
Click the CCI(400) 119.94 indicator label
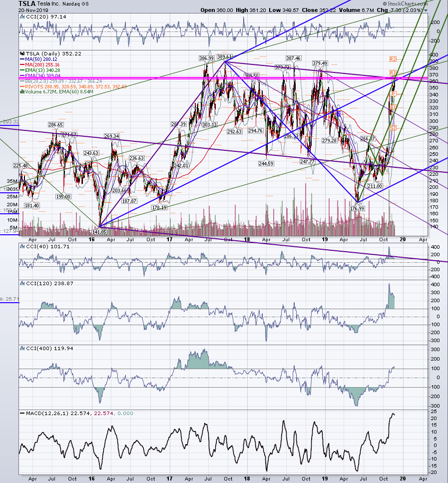click(x=50, y=348)
